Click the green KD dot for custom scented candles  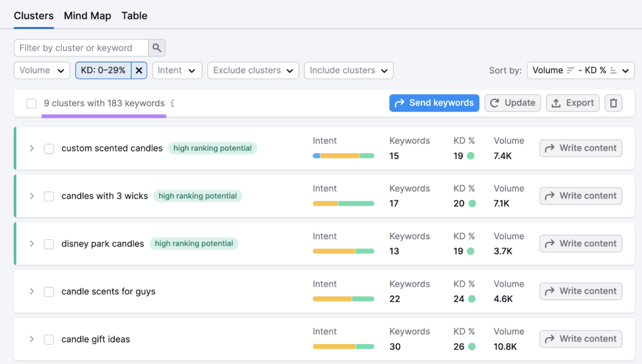pyautogui.click(x=470, y=156)
